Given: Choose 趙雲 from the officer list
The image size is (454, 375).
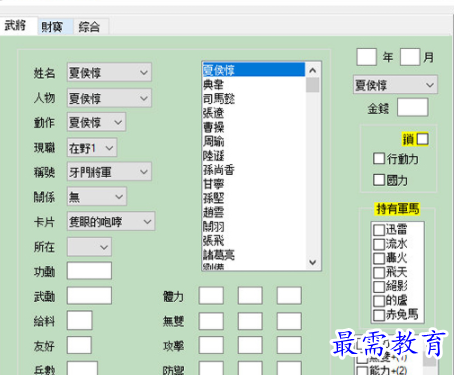Looking at the screenshot, I should (x=254, y=212).
